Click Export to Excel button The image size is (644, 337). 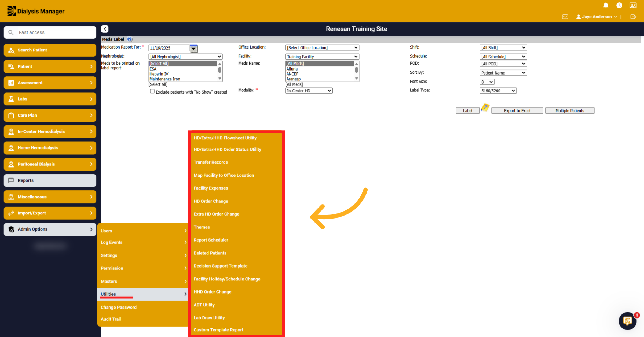(x=517, y=110)
